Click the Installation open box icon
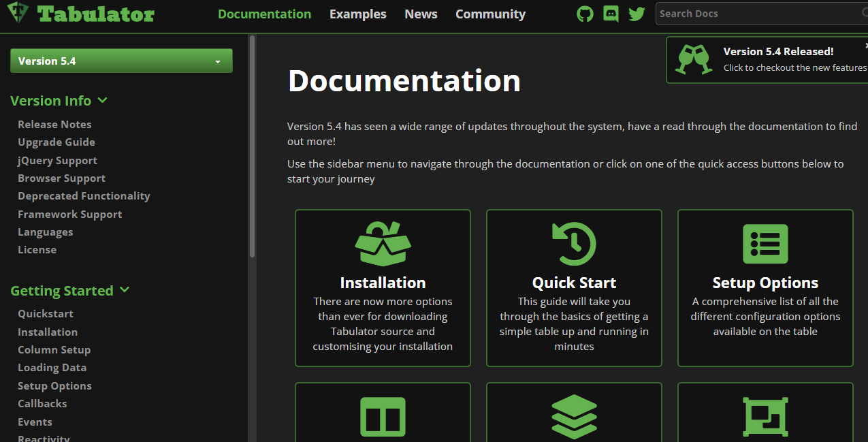This screenshot has height=442, width=868. [383, 244]
